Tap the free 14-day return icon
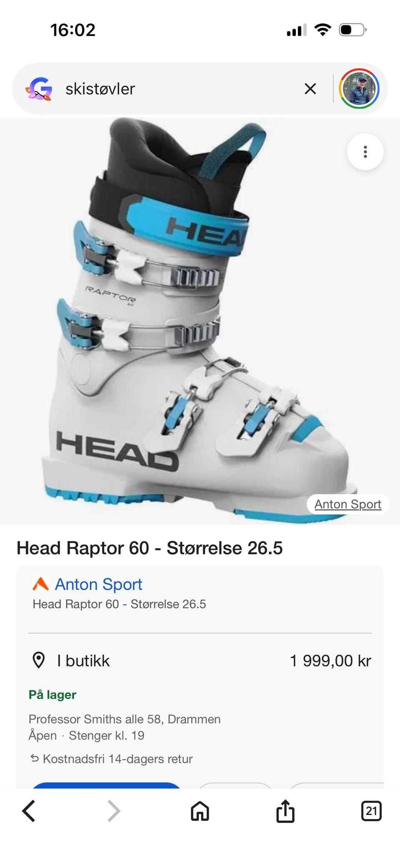This screenshot has height=868, width=400. pyautogui.click(x=35, y=758)
